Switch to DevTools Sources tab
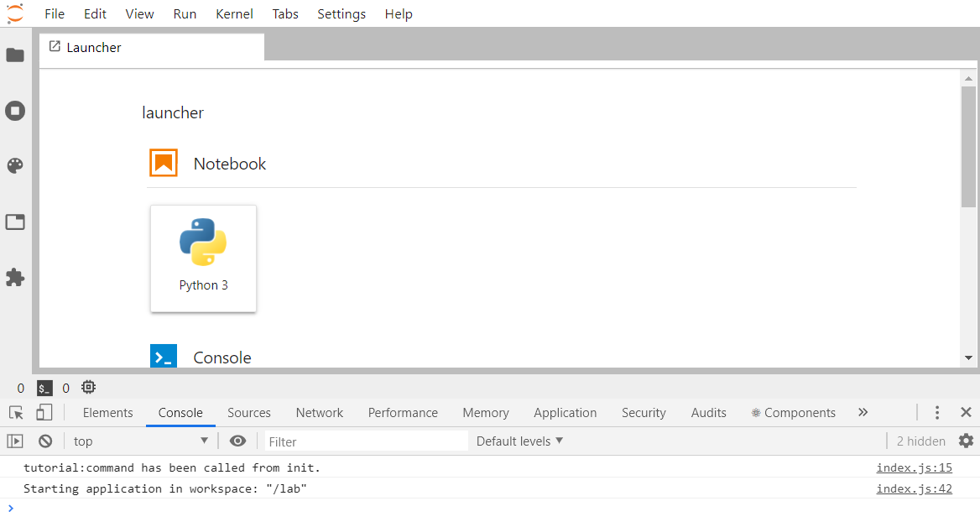980x522 pixels. point(248,413)
